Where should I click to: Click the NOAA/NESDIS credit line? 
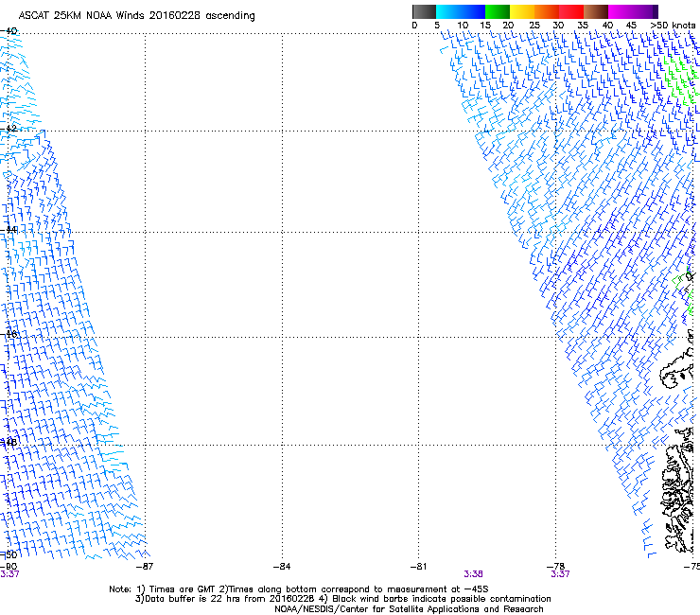[409, 609]
